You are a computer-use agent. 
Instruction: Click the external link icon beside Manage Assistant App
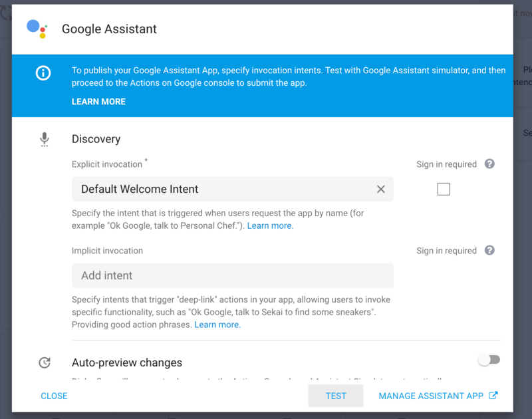point(493,395)
